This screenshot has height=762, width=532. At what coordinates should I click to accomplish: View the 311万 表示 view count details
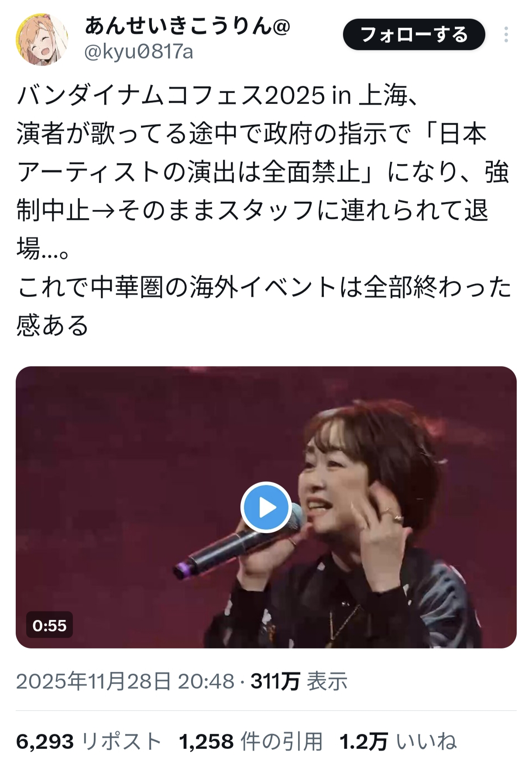(x=299, y=681)
